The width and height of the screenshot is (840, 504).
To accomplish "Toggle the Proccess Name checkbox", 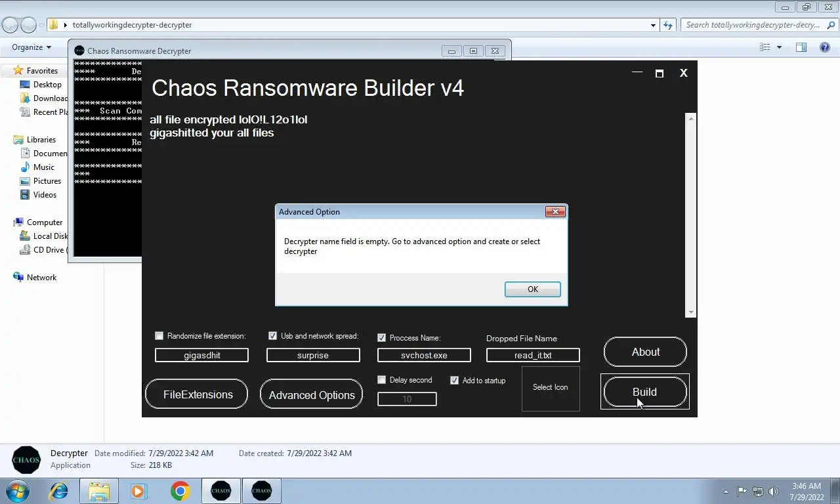I will pyautogui.click(x=381, y=337).
